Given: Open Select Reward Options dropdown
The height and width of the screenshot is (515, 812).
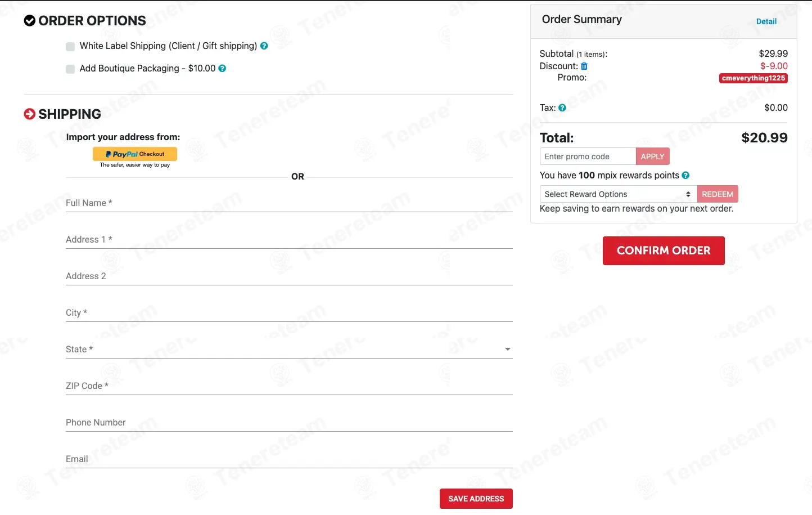Looking at the screenshot, I should tap(618, 194).
